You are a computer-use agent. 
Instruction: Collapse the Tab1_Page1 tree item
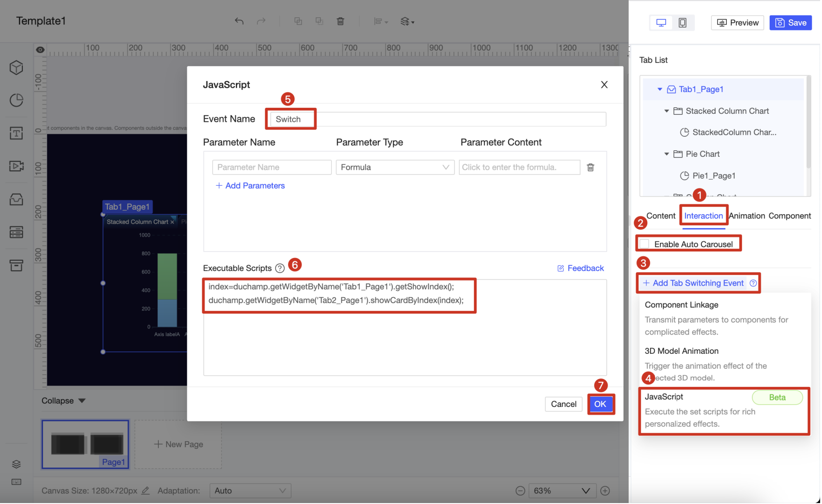point(660,89)
